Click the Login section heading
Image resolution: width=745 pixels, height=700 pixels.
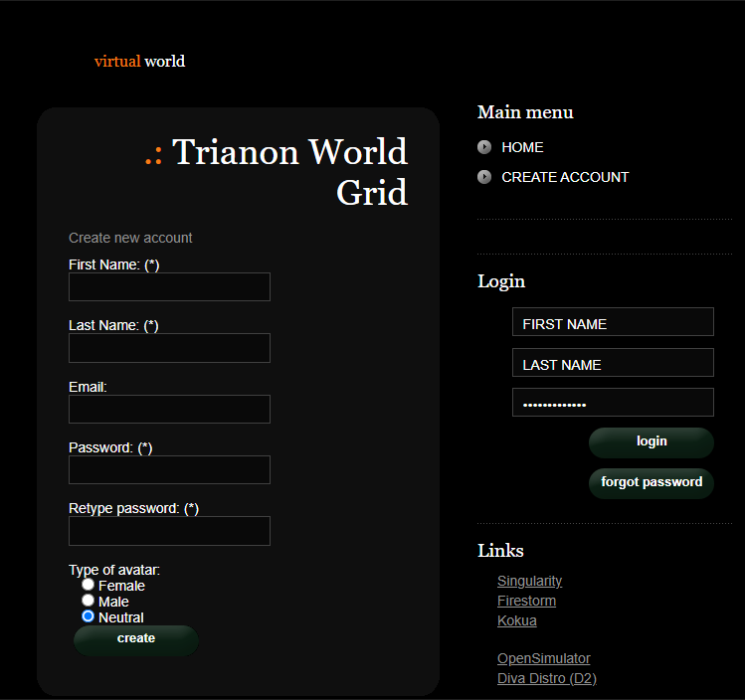coord(501,281)
